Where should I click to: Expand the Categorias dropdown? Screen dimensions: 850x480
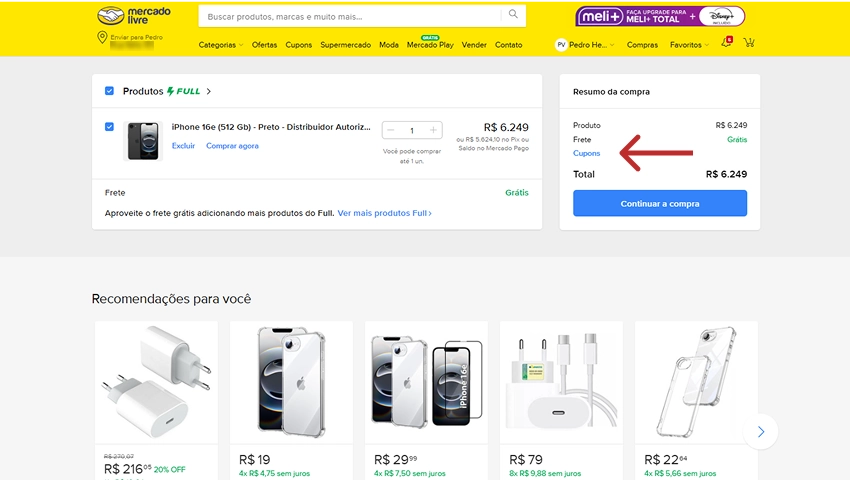(x=221, y=45)
